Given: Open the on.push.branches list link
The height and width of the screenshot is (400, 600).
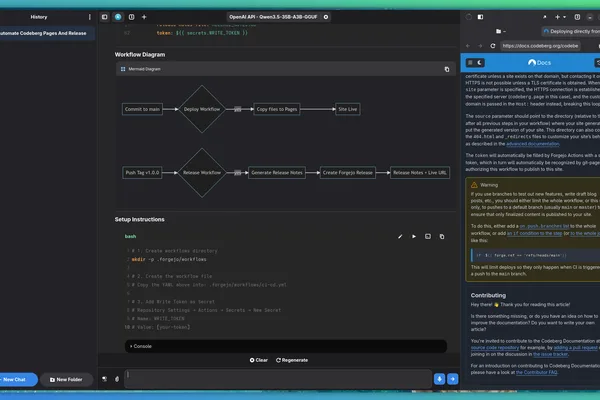Looking at the screenshot, I should [x=544, y=226].
